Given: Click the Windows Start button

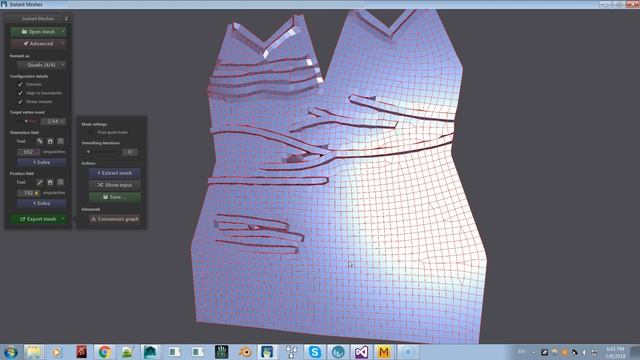Looking at the screenshot, I should pyautogui.click(x=10, y=352).
